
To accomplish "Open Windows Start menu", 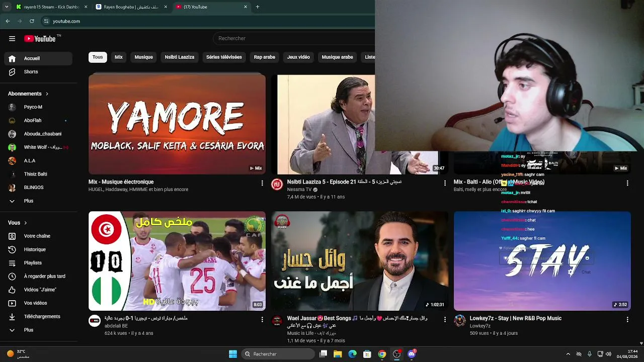I will (233, 354).
